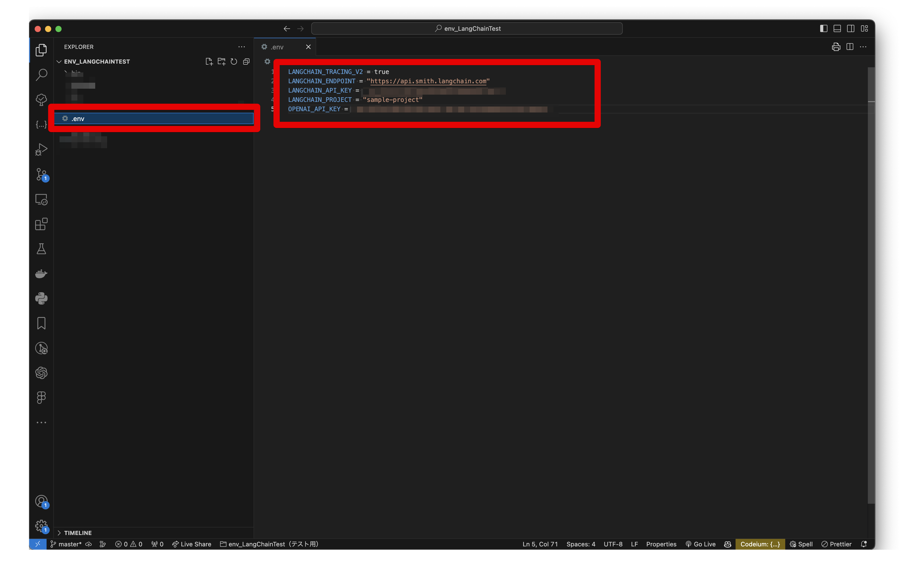Click the LANGCHAIN_TRACING_V2 line

tap(338, 72)
